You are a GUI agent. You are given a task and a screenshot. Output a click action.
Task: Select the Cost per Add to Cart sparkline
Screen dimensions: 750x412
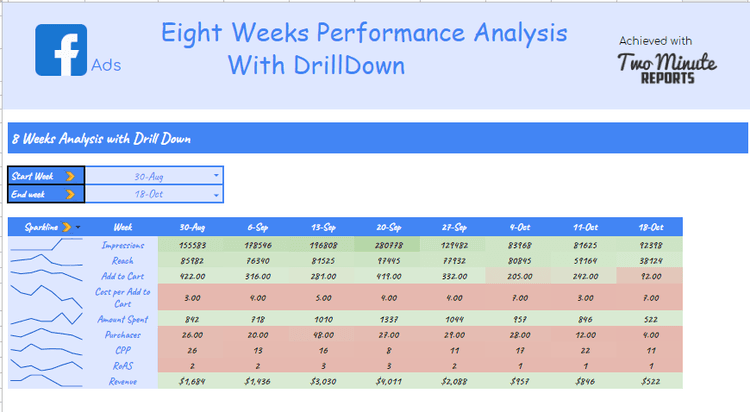click(46, 296)
